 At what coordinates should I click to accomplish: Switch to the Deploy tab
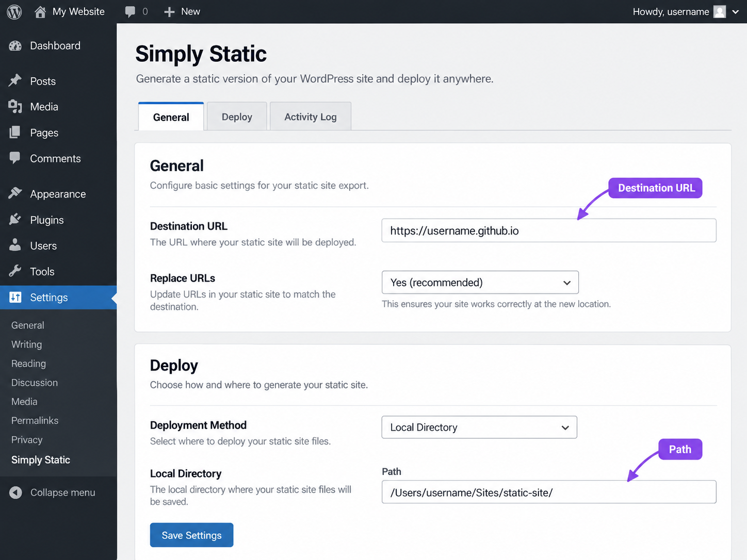pyautogui.click(x=237, y=117)
